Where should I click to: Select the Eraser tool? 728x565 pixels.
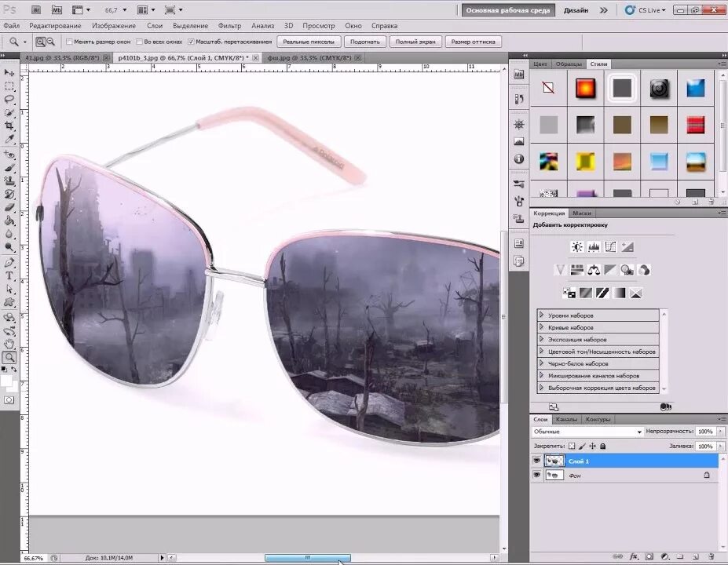click(x=9, y=207)
